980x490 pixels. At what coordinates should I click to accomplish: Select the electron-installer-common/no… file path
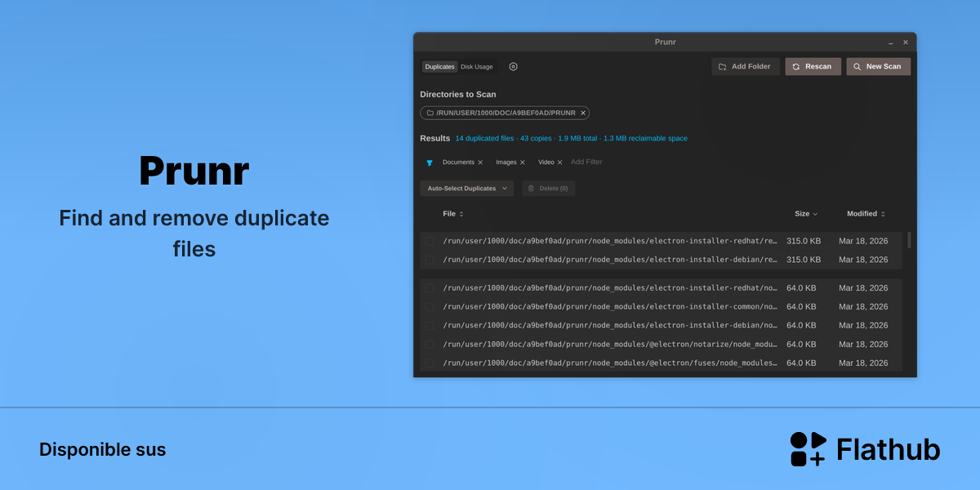coord(610,307)
